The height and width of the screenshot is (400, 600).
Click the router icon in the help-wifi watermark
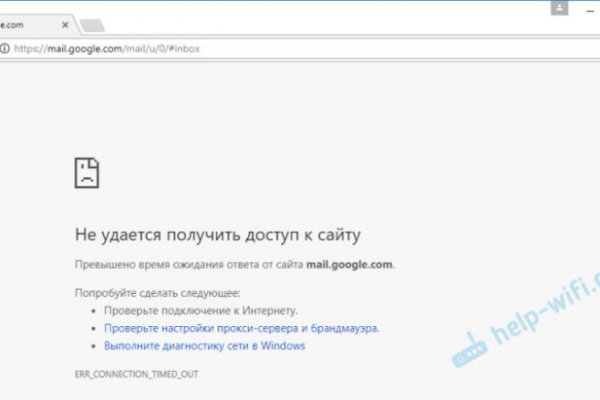pos(472,351)
